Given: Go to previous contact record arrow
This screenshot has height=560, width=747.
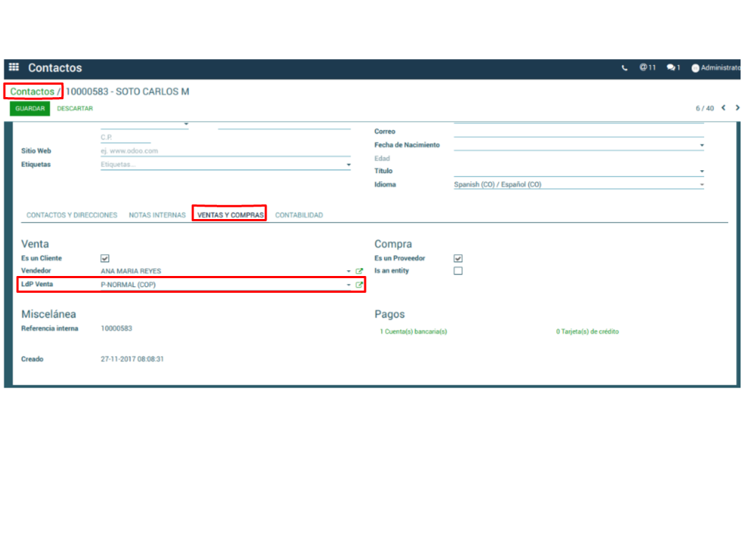Looking at the screenshot, I should [724, 108].
